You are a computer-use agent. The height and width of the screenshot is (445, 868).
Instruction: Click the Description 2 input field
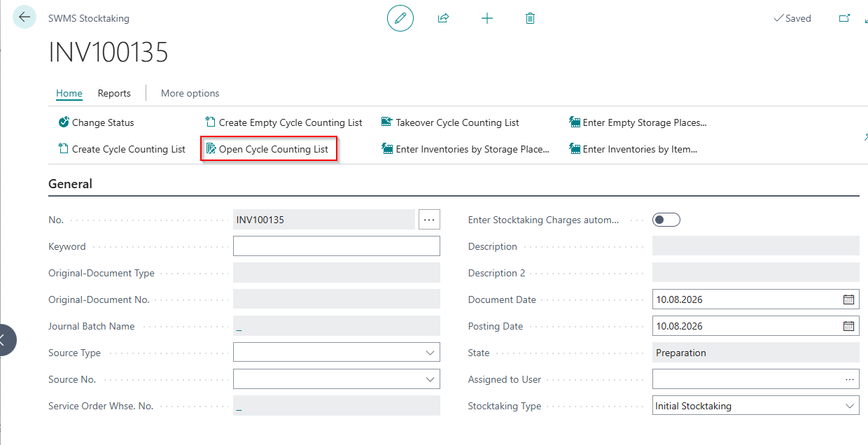(756, 273)
